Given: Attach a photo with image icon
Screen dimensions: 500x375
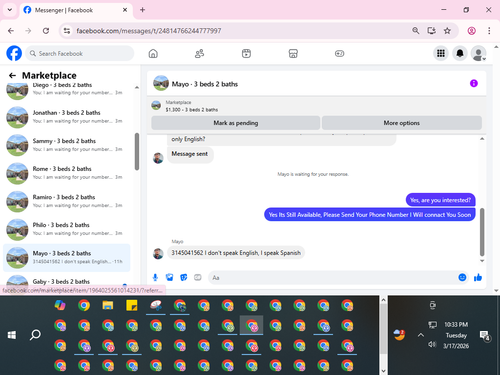Looking at the screenshot, I should coord(170,277).
